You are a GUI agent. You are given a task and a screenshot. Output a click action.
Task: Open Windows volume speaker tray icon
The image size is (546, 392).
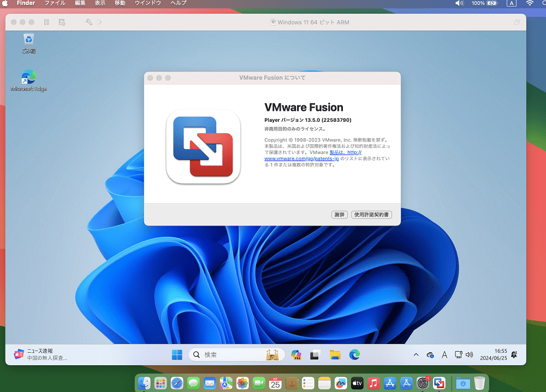click(x=470, y=355)
